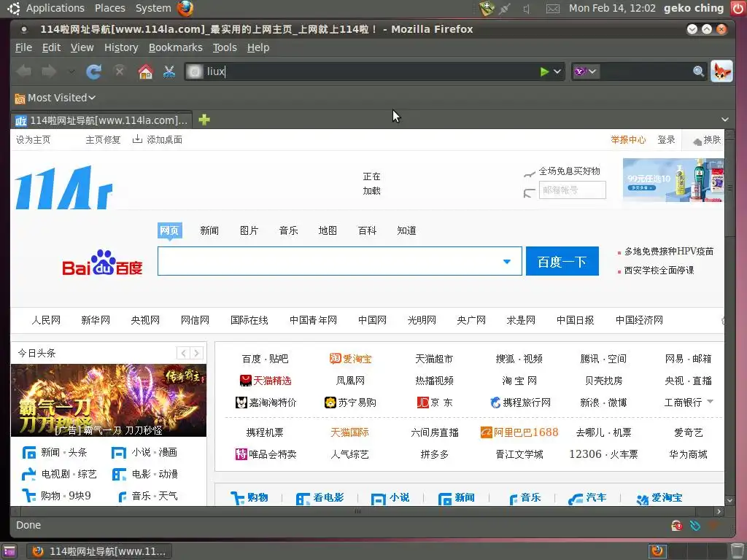Expand the 工商银行 dropdown arrow
This screenshot has width=747, height=560.
711,402
